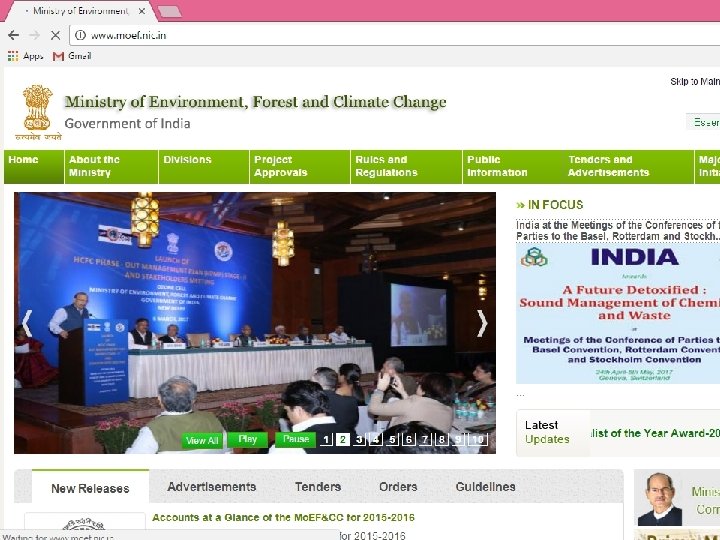Open the Divisions menu
The height and width of the screenshot is (540, 720).
(x=204, y=167)
